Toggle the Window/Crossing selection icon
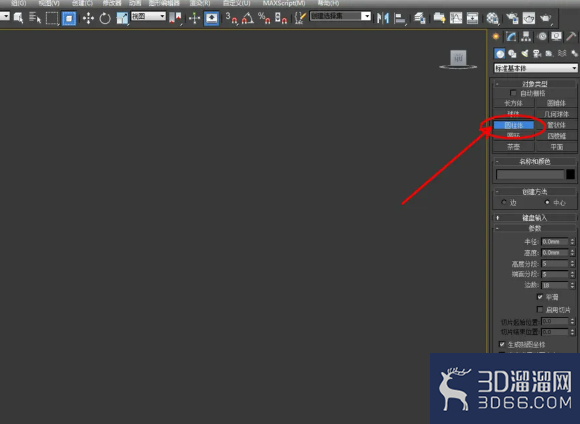This screenshot has width=580, height=424. 69,18
